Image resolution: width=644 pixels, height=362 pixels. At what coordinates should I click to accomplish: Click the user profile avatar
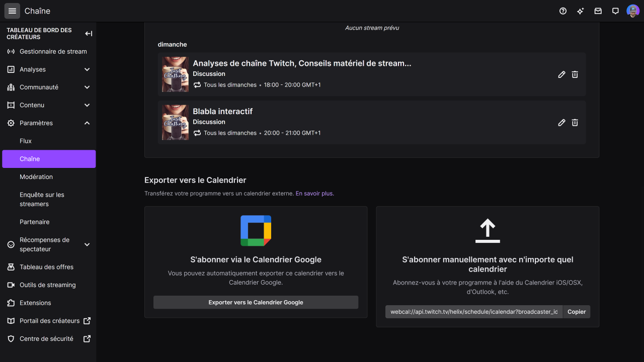tap(632, 11)
